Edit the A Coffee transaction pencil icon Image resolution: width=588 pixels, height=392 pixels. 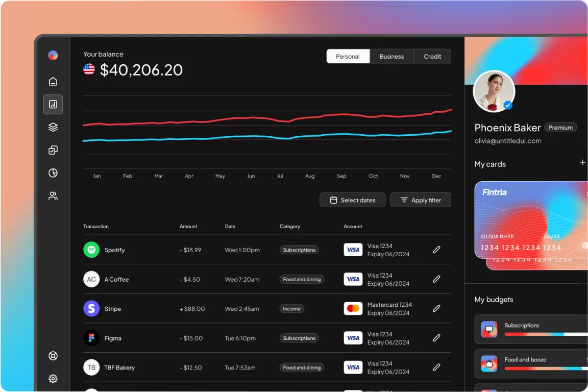(436, 279)
